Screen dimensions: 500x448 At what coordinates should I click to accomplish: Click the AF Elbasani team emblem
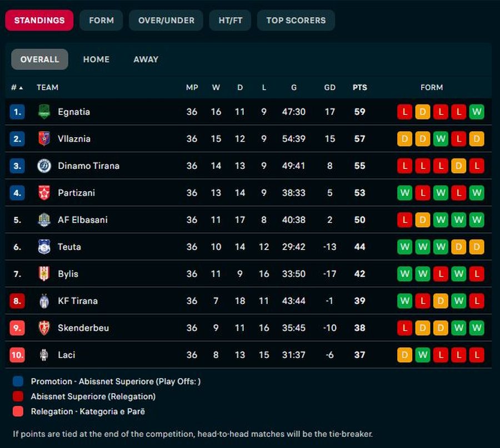tap(44, 220)
